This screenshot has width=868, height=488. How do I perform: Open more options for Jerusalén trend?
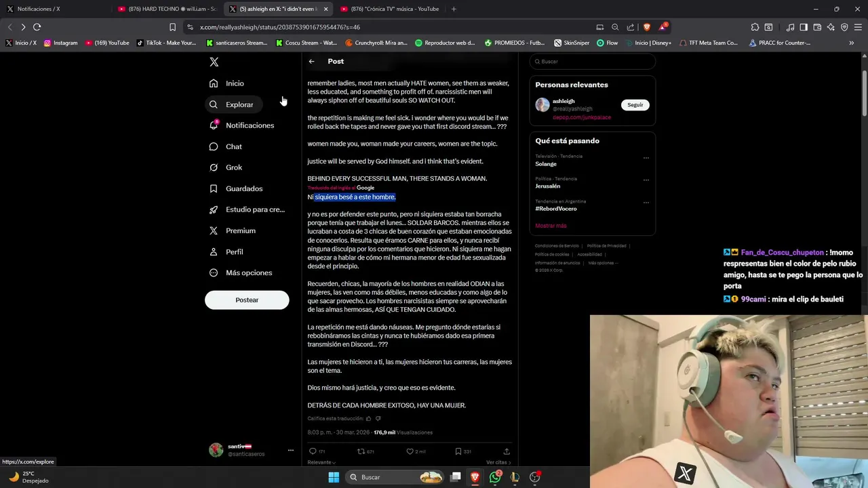[x=646, y=180]
